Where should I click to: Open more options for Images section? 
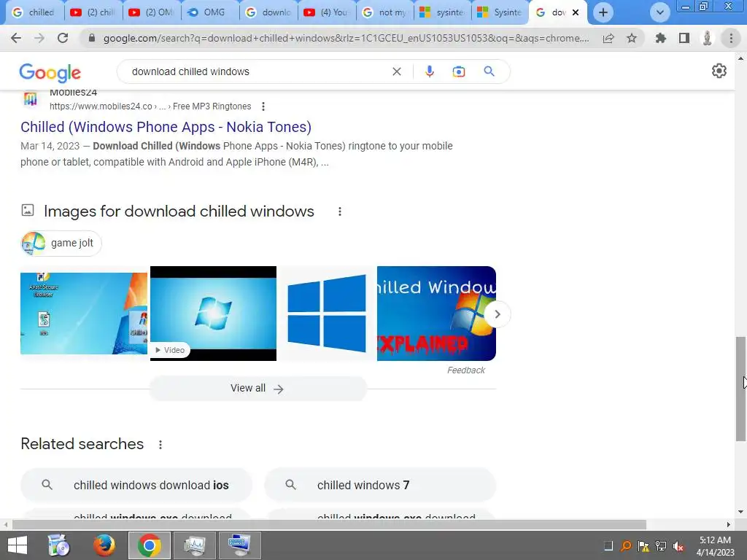(x=340, y=211)
